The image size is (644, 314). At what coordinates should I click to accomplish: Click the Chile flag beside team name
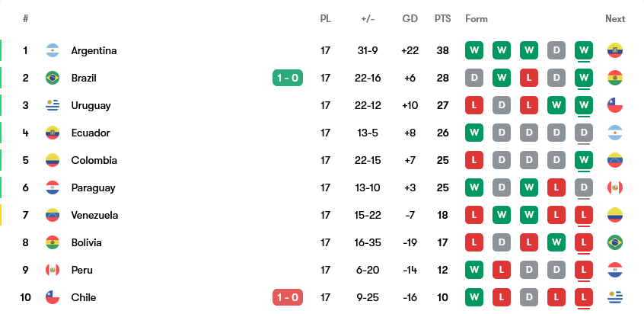click(x=53, y=297)
